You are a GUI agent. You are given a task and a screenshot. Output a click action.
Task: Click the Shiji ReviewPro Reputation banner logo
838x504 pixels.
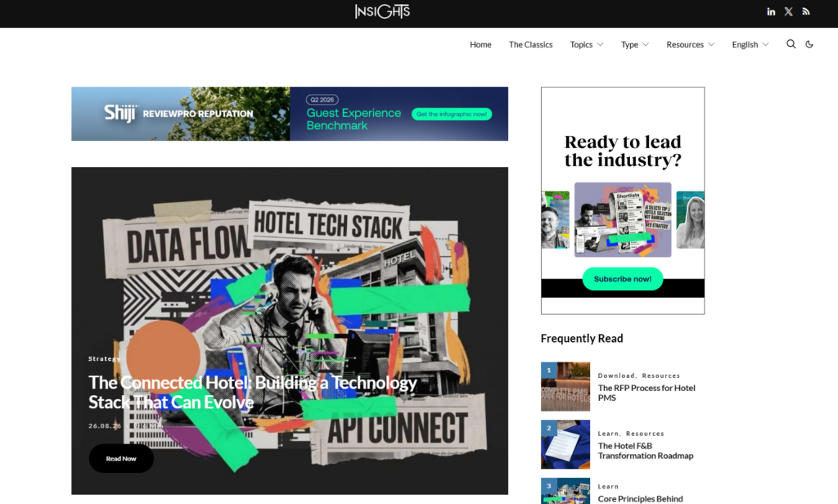178,113
